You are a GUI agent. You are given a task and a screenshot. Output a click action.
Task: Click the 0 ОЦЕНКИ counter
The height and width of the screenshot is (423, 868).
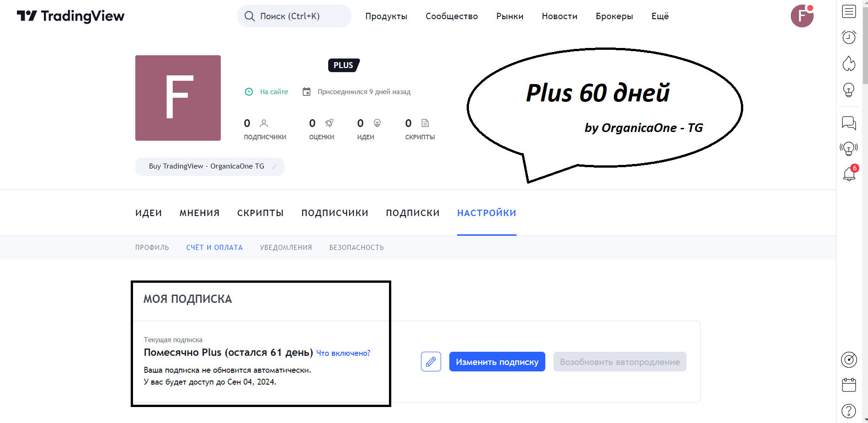[x=322, y=129]
